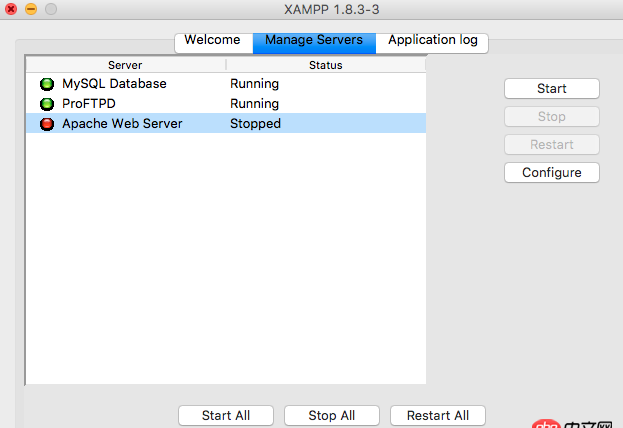The width and height of the screenshot is (623, 428).
Task: Click the Stopped status of Apache
Action: [x=255, y=124]
